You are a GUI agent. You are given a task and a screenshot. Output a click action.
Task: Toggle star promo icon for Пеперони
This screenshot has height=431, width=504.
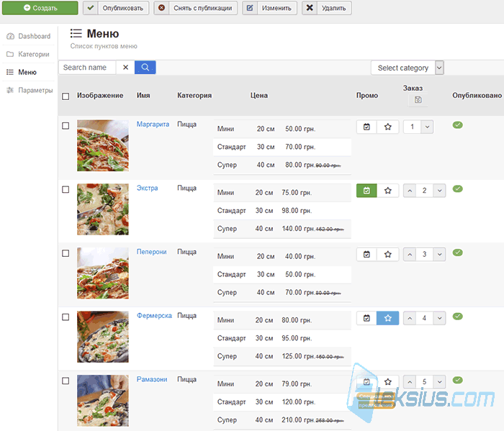pos(388,255)
